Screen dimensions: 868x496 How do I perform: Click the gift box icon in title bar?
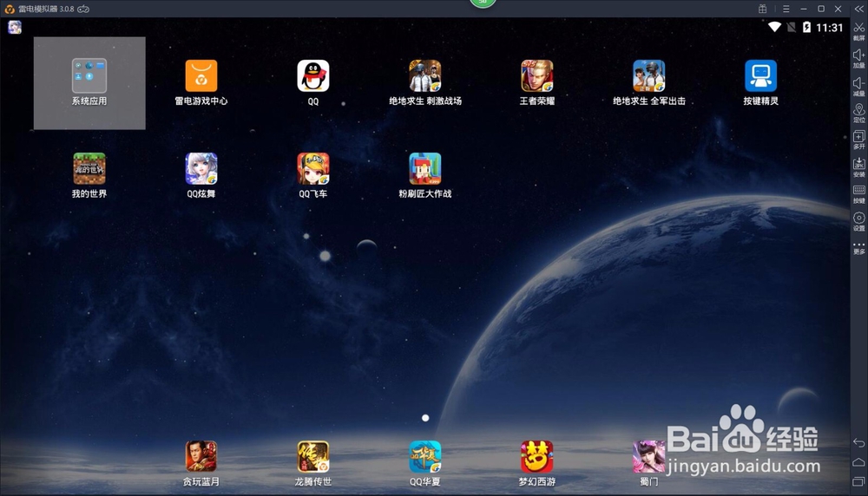click(762, 9)
